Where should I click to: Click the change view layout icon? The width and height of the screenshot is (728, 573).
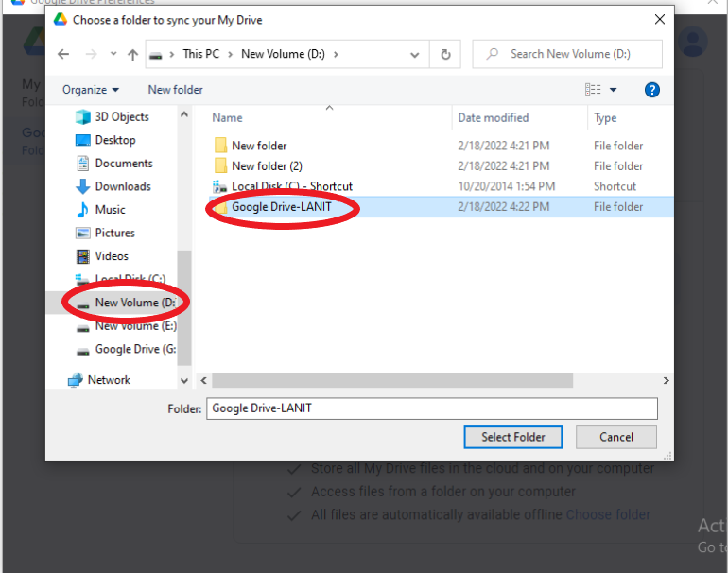(x=593, y=90)
